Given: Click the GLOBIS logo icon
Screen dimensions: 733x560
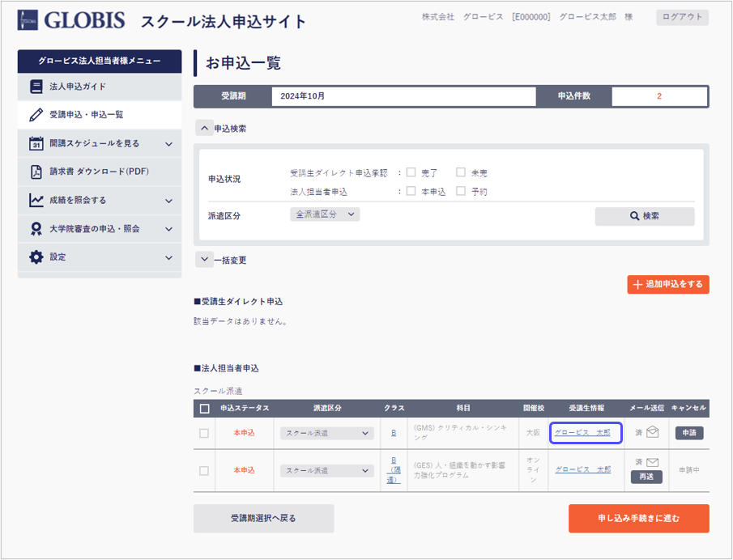Looking at the screenshot, I should coord(28,20).
